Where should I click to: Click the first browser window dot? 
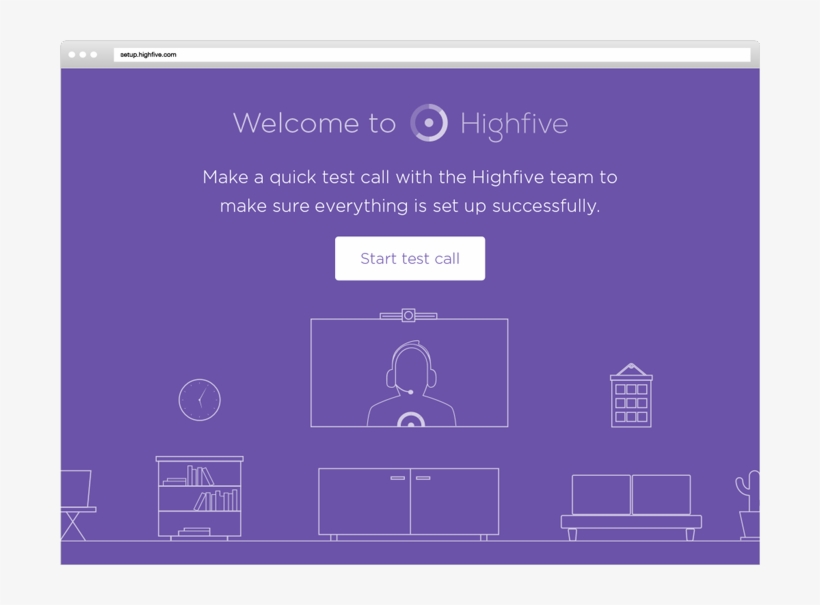(72, 54)
